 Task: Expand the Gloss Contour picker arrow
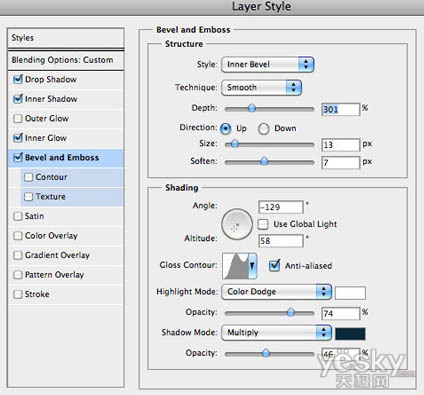(x=253, y=266)
